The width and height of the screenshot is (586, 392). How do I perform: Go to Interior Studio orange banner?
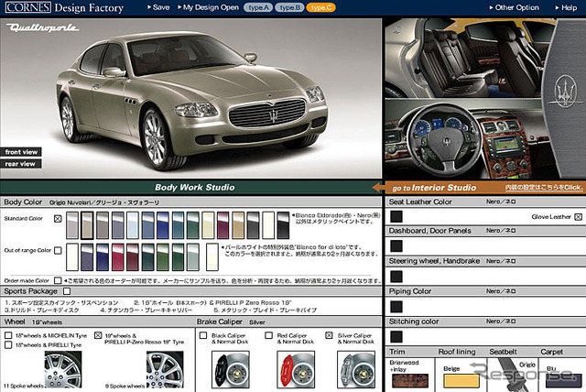point(433,188)
